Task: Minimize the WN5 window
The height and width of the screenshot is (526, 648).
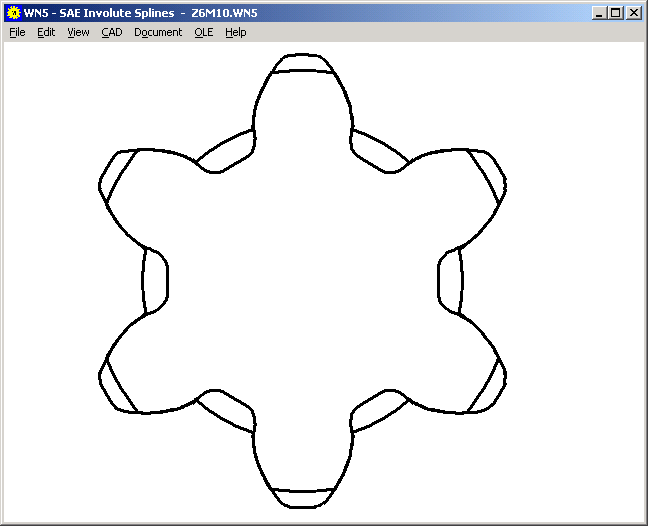Action: pyautogui.click(x=599, y=13)
